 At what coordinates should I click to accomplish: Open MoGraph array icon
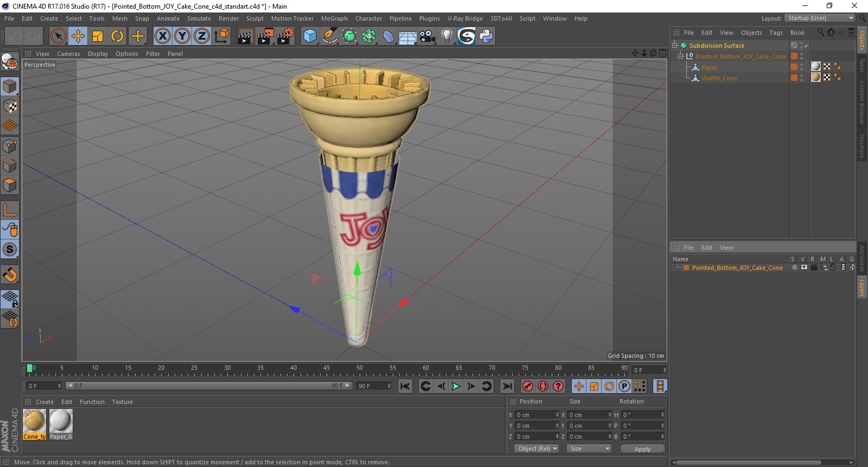(369, 36)
